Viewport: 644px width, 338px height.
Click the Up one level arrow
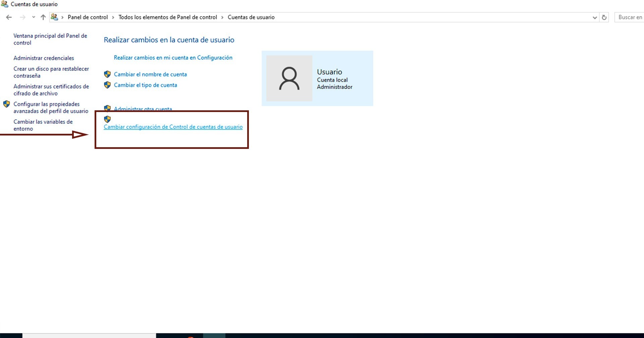click(43, 17)
